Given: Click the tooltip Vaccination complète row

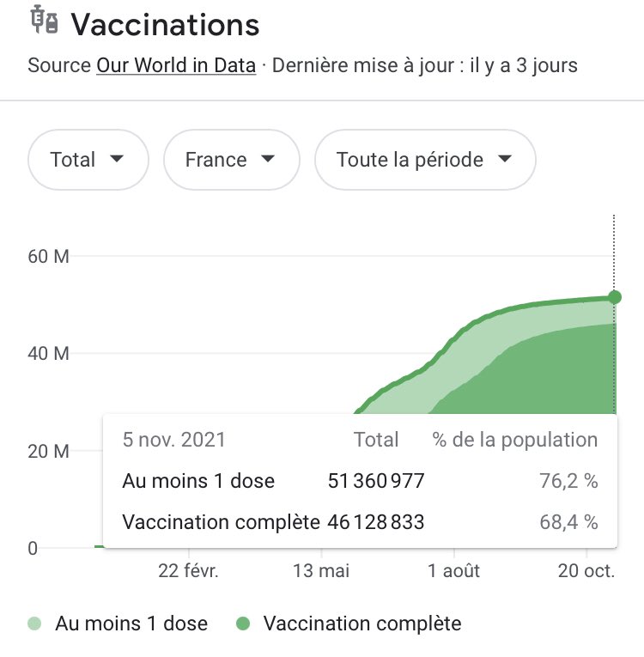Looking at the screenshot, I should (x=360, y=522).
